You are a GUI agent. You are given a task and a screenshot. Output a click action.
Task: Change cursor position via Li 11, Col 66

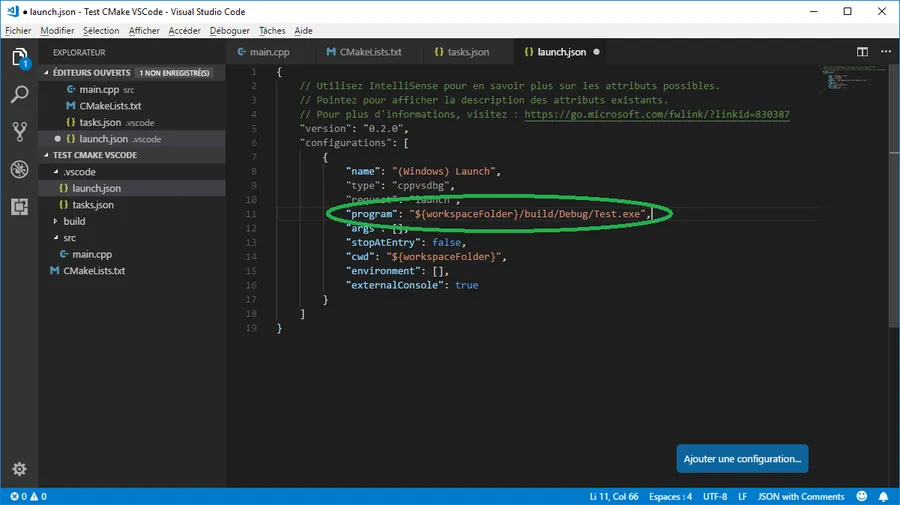click(x=614, y=496)
